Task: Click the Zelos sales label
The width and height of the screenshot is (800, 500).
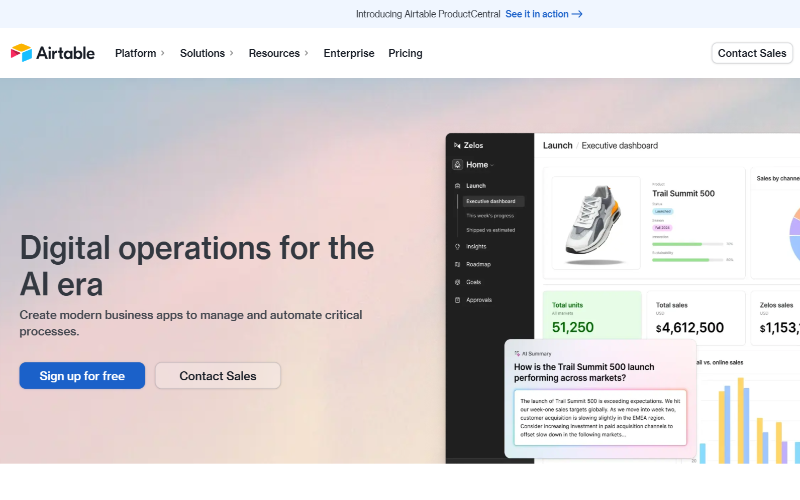Action: tap(777, 305)
